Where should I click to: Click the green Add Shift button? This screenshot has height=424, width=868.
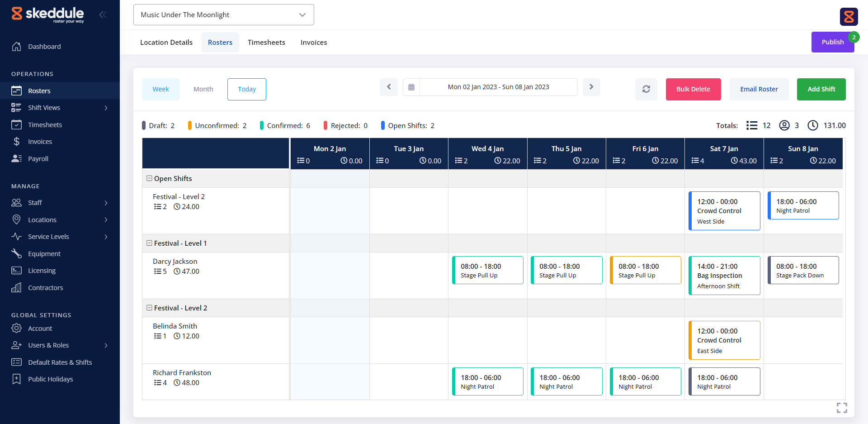point(821,89)
